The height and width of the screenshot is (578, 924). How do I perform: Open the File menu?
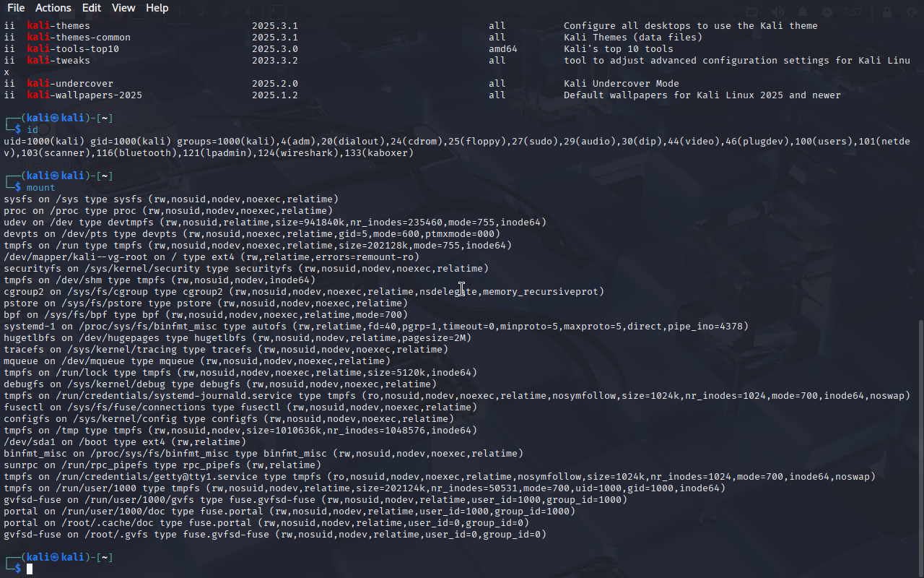(x=15, y=8)
